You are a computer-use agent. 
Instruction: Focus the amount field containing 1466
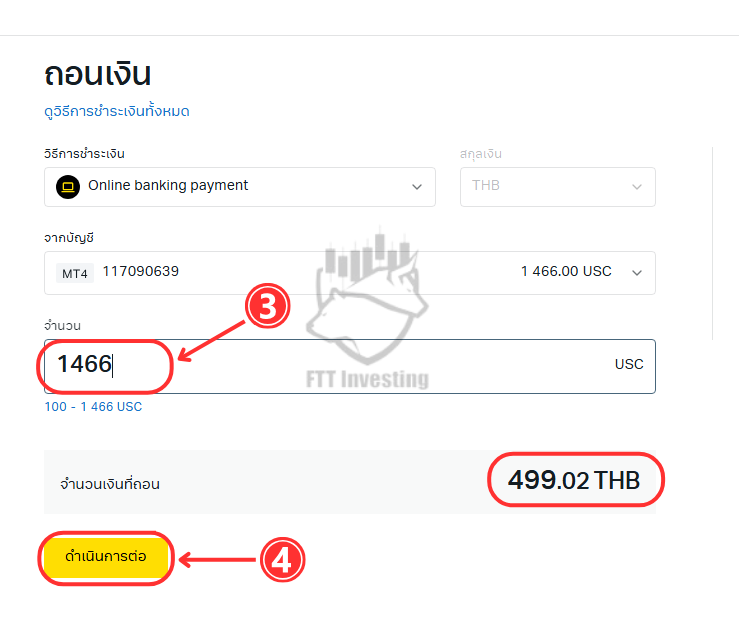coord(350,366)
